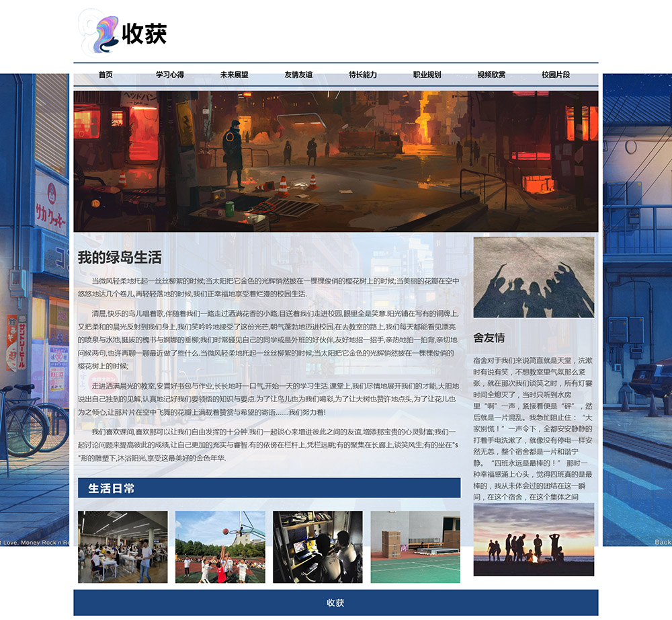Open the group shadow photo on the asphalt
This screenshot has height=620, width=672.
(x=534, y=277)
